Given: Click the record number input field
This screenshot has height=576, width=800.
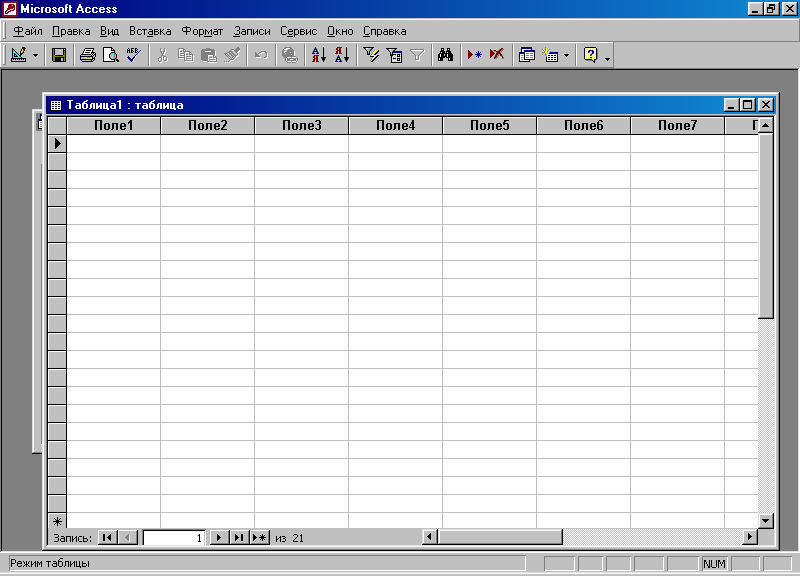Looking at the screenshot, I should click(x=174, y=538).
